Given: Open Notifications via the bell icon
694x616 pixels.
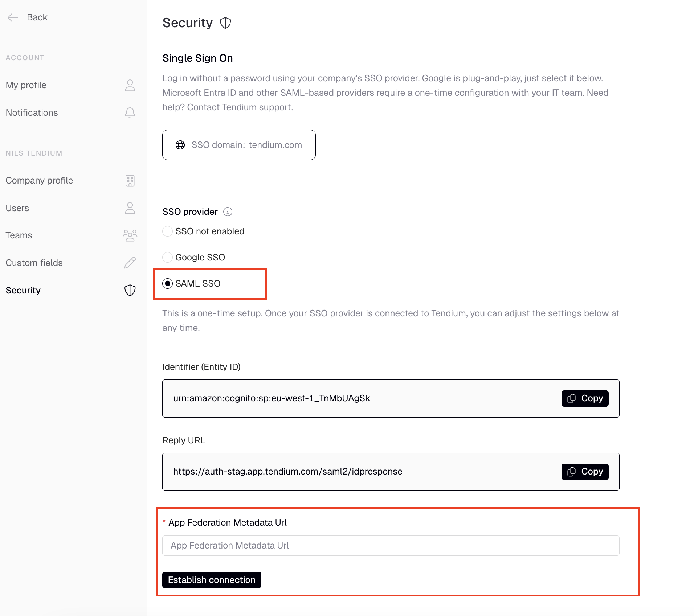Looking at the screenshot, I should point(130,112).
